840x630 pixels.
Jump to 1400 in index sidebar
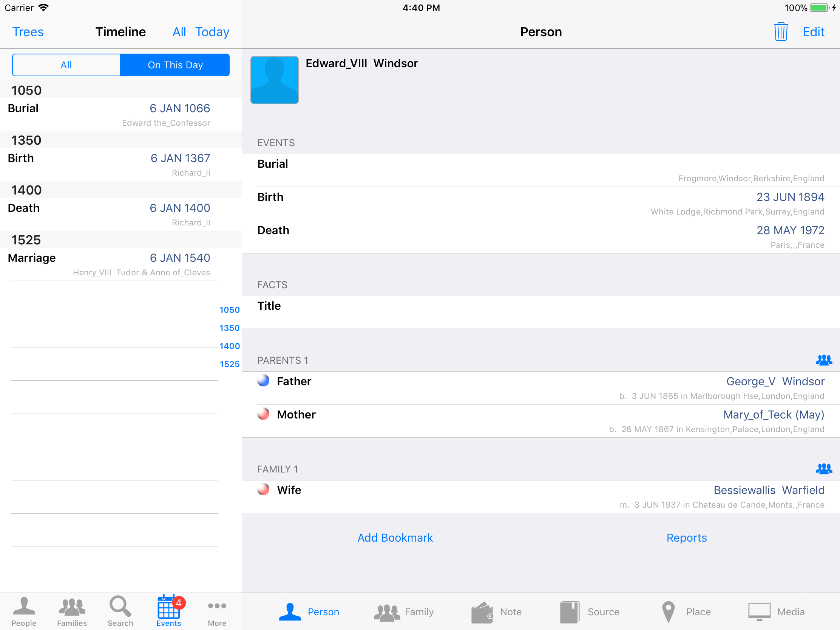[x=229, y=346]
